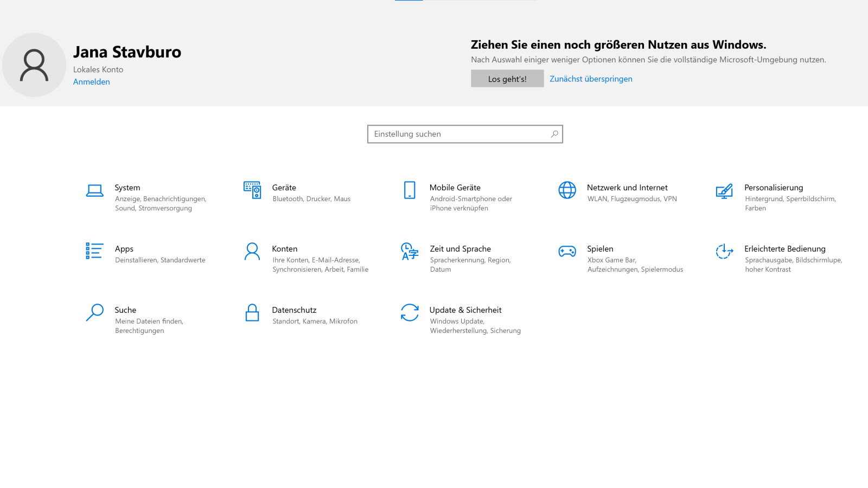Open Update & Sicherheit refresh icon
The width and height of the screenshot is (868, 488).
(x=410, y=313)
